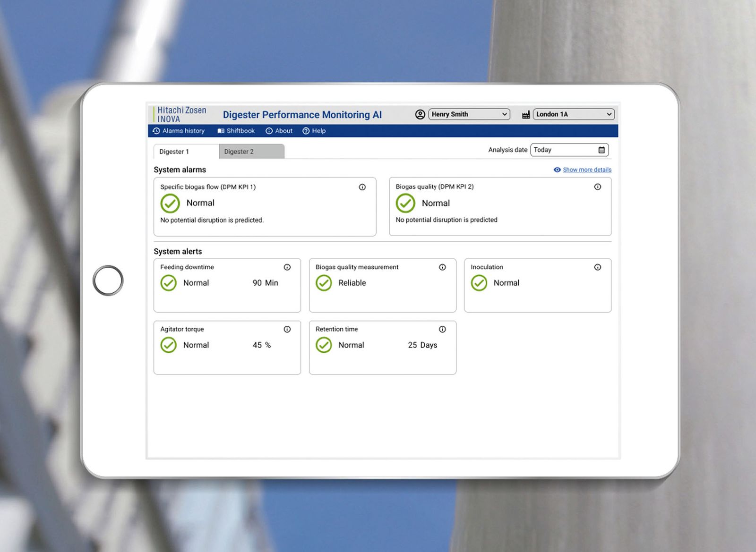Open info icon for Feeding downtime alert

coord(287,267)
